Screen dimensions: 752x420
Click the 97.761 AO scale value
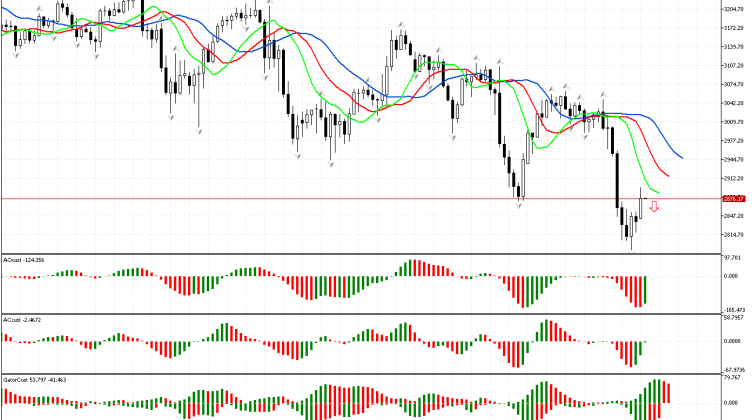[733, 256]
